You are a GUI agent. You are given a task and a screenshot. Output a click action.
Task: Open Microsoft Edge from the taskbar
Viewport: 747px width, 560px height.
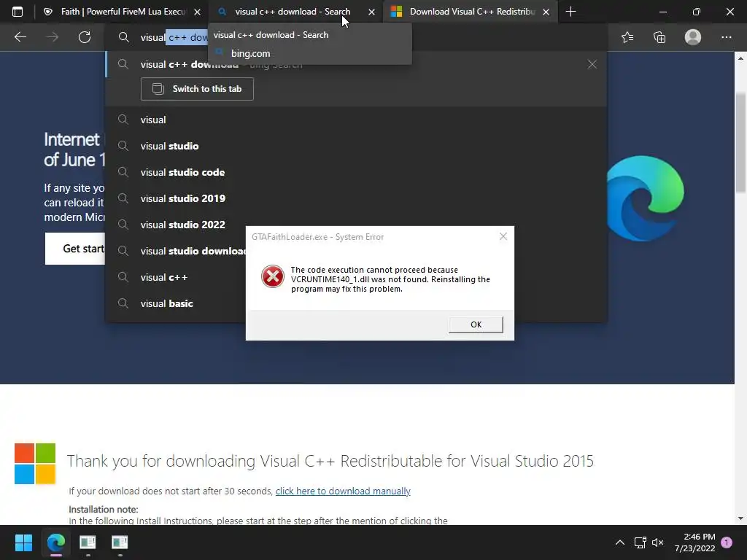coord(56,542)
